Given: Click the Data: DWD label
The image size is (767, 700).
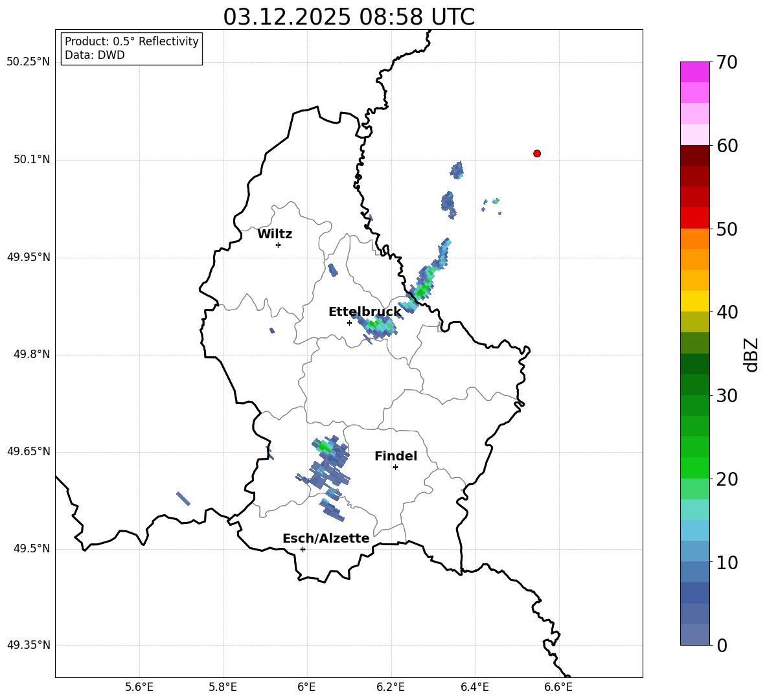Looking at the screenshot, I should (95, 55).
